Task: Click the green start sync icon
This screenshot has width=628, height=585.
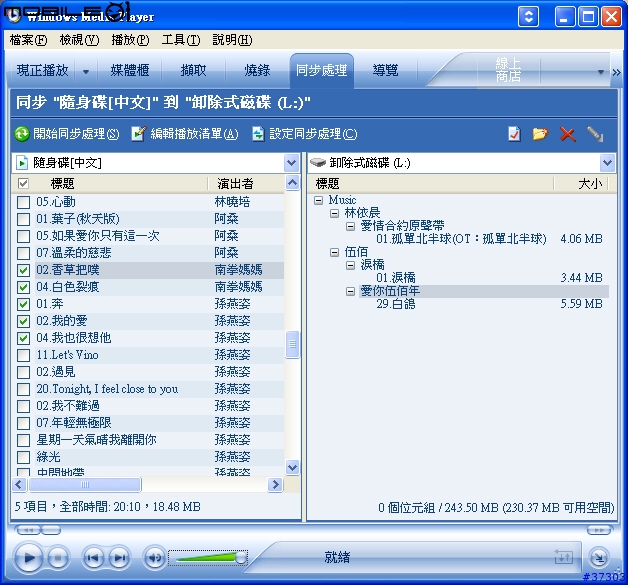Action: pyautogui.click(x=22, y=134)
